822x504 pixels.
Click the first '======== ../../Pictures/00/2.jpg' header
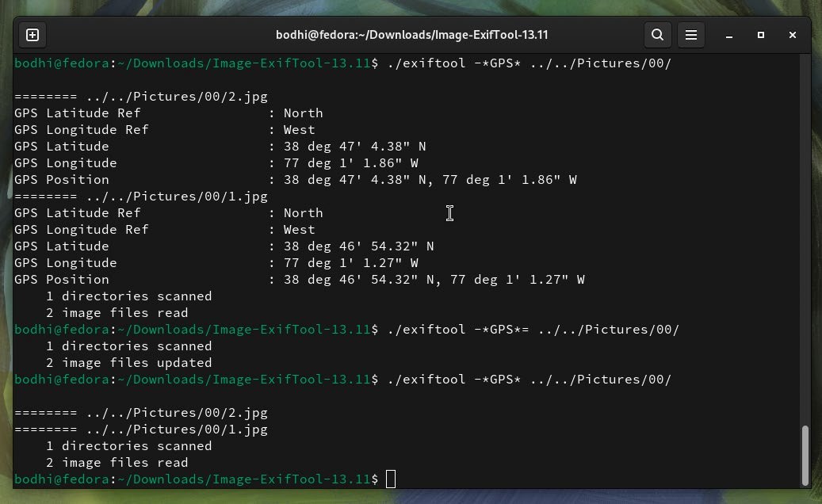point(141,97)
